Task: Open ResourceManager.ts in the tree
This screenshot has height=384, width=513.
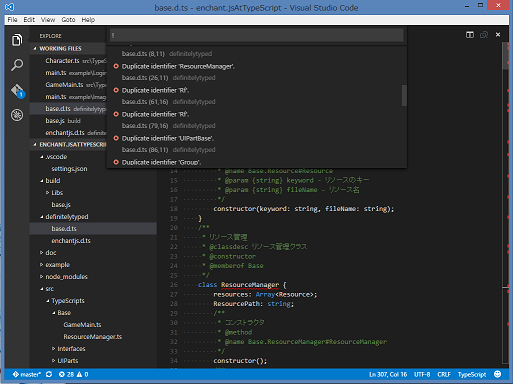Action: coord(93,337)
